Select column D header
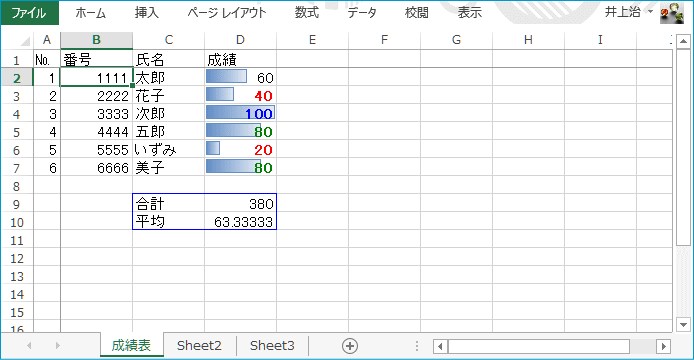Image resolution: width=694 pixels, height=360 pixels. [240, 40]
